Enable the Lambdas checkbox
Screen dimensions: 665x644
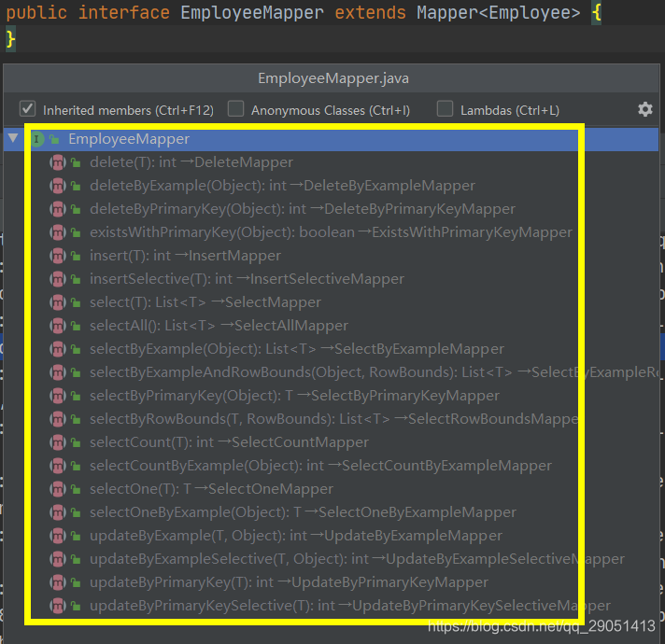445,108
